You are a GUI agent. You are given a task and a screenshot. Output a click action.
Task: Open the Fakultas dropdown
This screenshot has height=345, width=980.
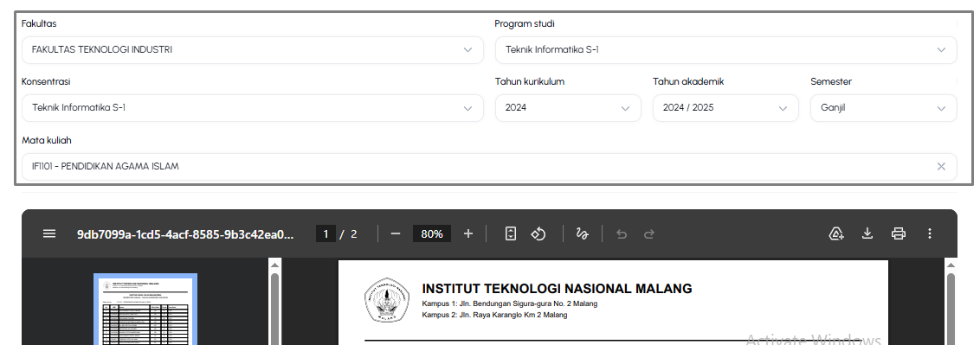[x=253, y=50]
